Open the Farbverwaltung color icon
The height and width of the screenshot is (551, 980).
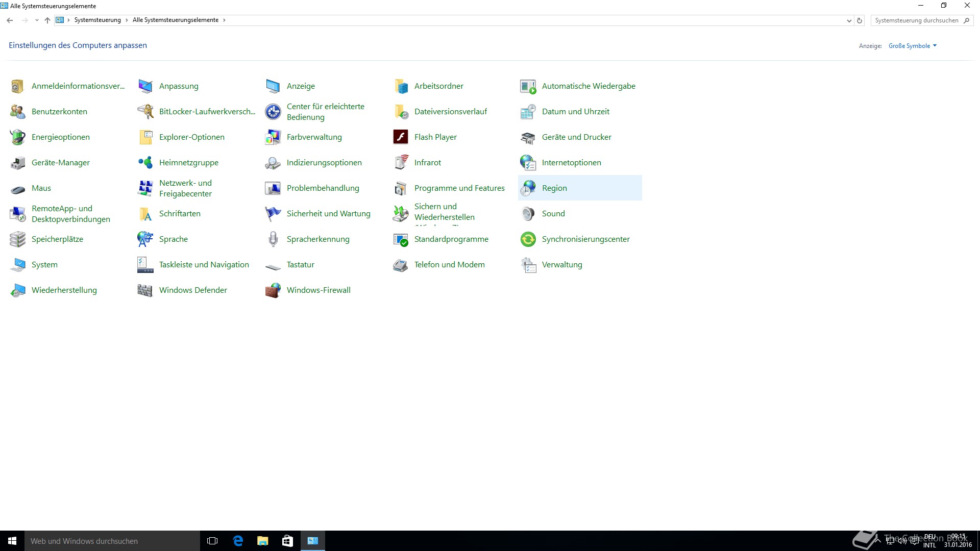tap(273, 137)
